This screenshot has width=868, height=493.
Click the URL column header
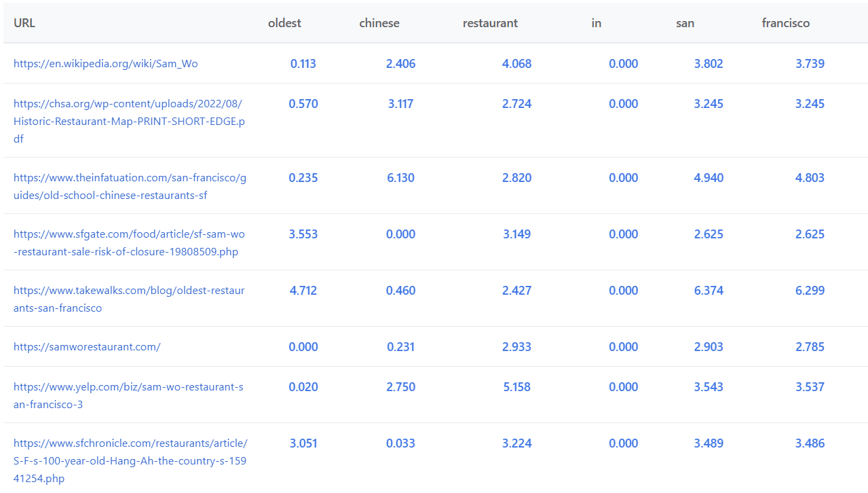coord(24,23)
